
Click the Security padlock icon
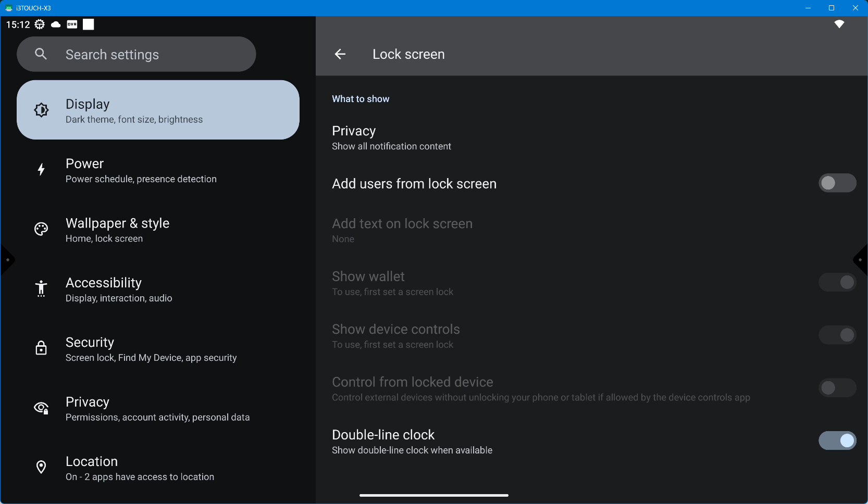(41, 348)
